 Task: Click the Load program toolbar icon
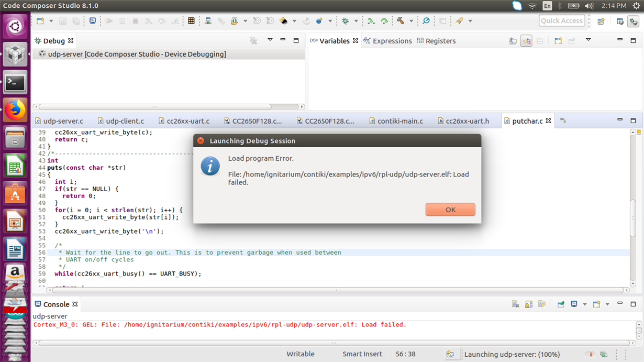(x=234, y=21)
